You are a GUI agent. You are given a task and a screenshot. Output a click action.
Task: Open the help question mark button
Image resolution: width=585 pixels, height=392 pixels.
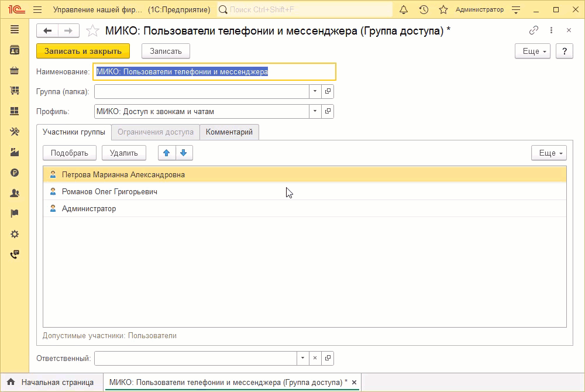pos(564,51)
